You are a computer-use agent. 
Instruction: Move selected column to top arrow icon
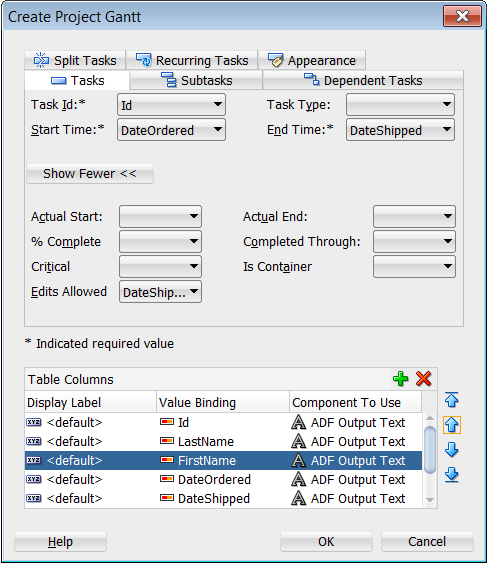point(451,400)
